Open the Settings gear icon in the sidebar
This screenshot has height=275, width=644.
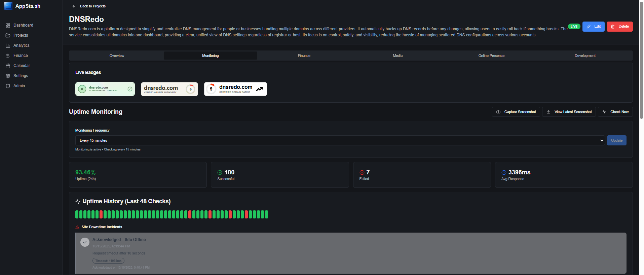pos(8,76)
